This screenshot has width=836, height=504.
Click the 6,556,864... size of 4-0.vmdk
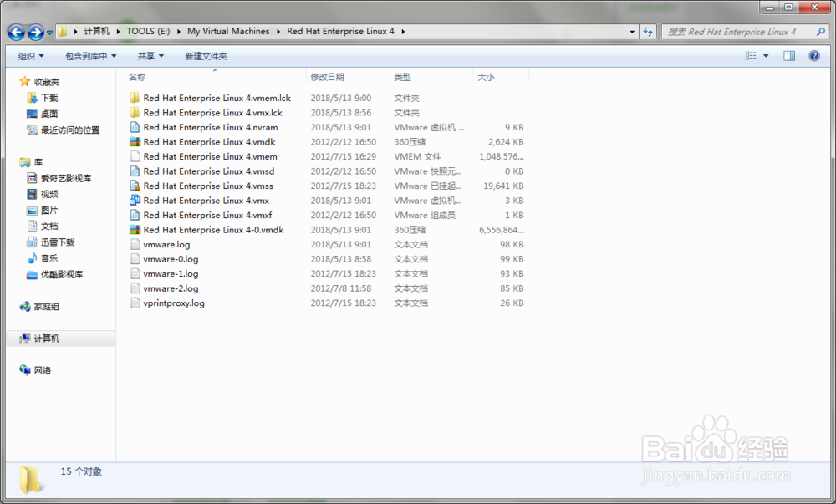501,230
